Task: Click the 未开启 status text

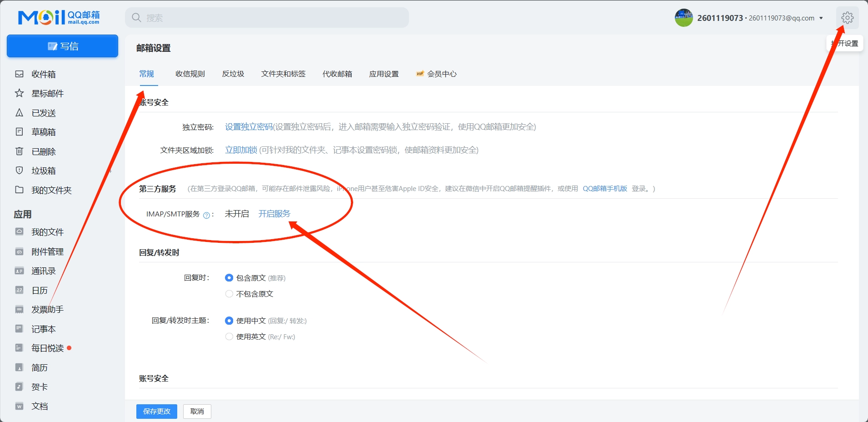Action: click(x=237, y=214)
